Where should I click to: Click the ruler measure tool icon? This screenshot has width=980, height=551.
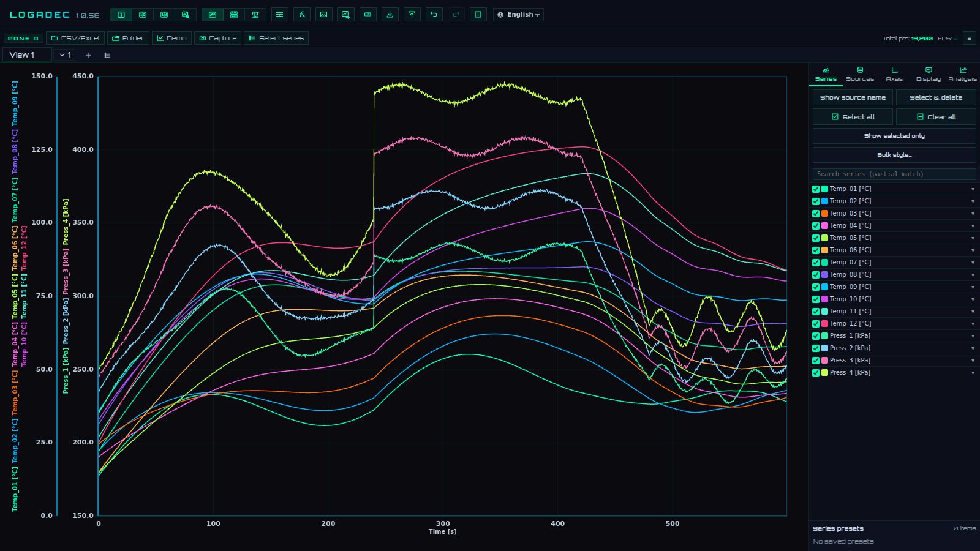368,15
